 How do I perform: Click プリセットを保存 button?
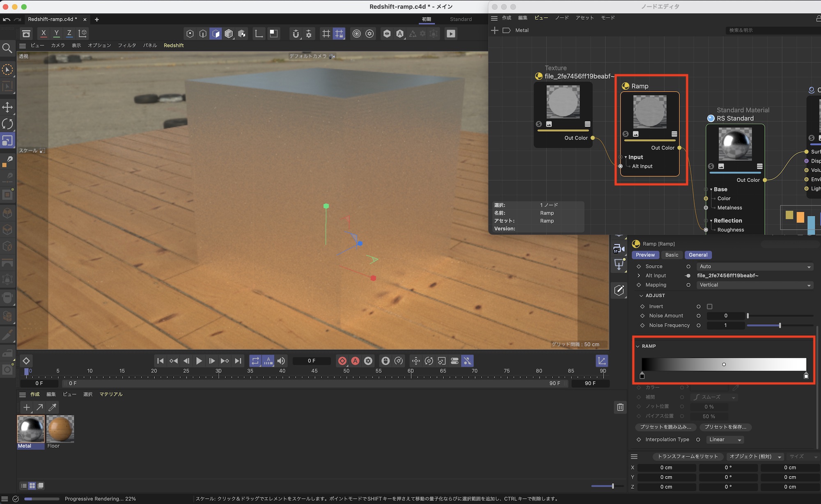pyautogui.click(x=725, y=427)
